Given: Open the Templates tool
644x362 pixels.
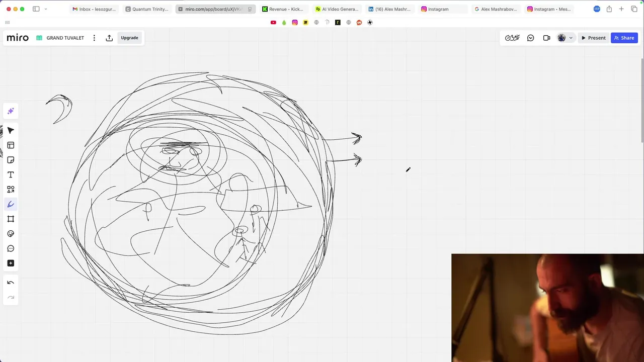Looking at the screenshot, I should (x=11, y=145).
